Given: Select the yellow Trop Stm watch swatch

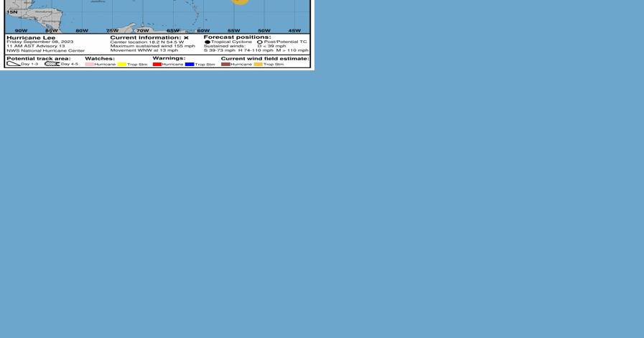Looking at the screenshot, I should click(x=122, y=65).
